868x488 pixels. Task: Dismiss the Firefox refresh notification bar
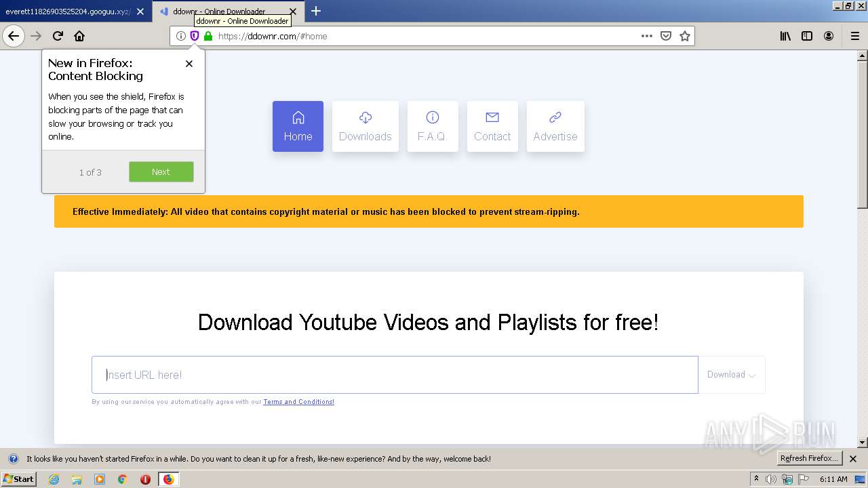853,459
